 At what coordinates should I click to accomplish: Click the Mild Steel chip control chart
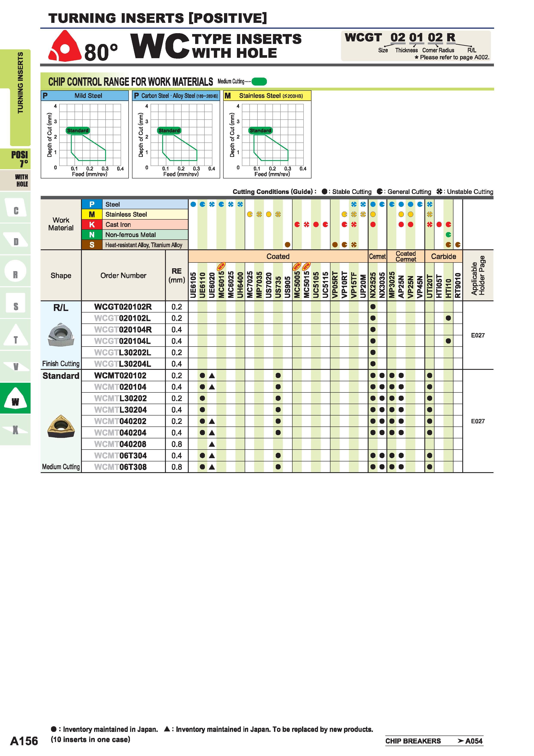coord(85,135)
